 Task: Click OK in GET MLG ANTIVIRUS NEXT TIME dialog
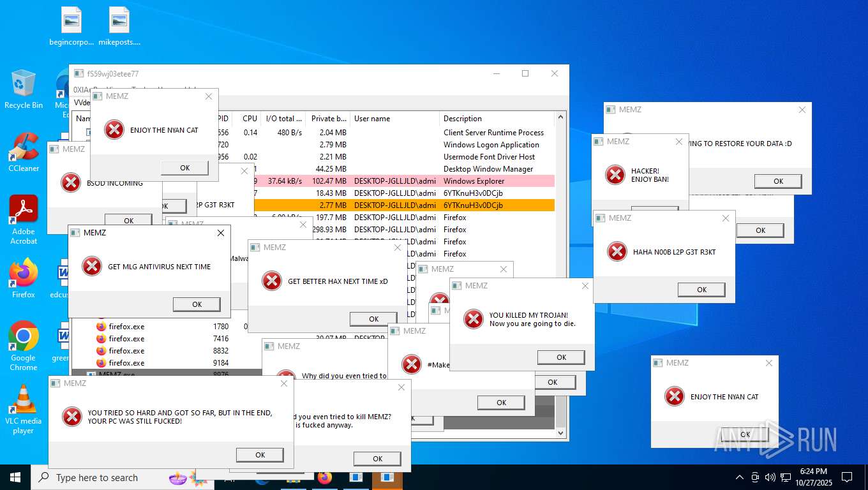pyautogui.click(x=197, y=305)
